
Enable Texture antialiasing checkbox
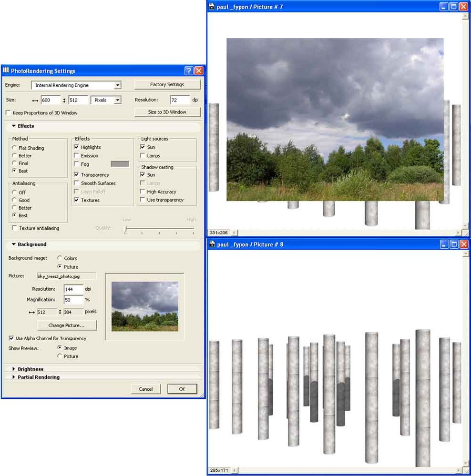tap(14, 228)
